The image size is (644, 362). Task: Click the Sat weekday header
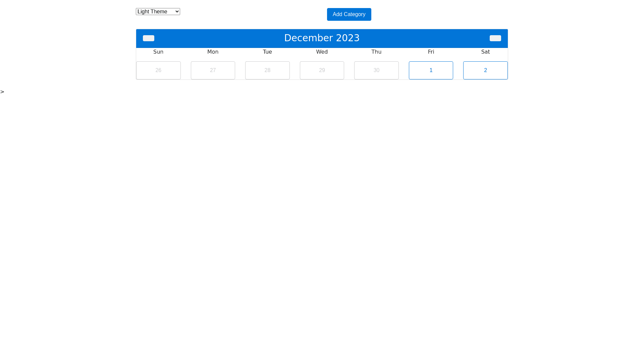click(485, 52)
